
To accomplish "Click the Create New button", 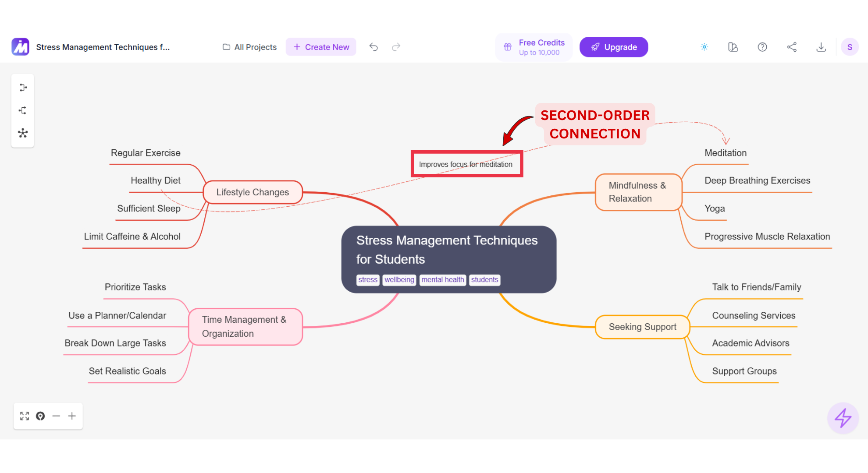I will click(321, 47).
